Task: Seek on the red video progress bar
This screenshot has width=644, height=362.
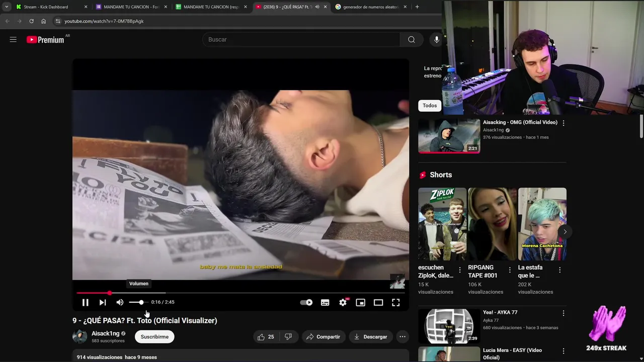Action: click(240, 293)
